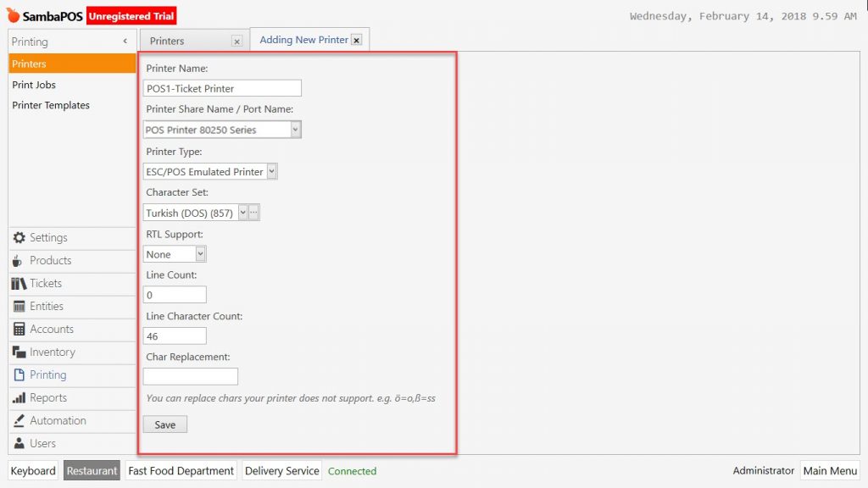Collapse the Printing panel with the chevron

(x=125, y=41)
